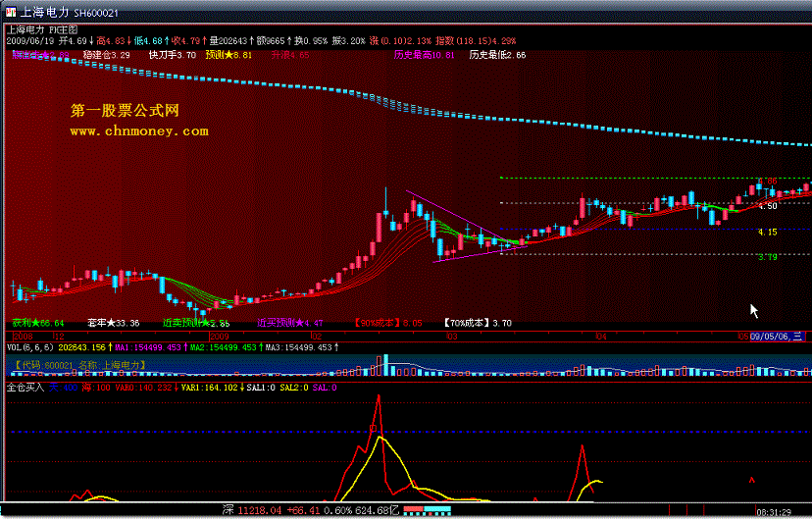The width and height of the screenshot is (812, 521).
Task: Click the 快刀手3.70 indicator value
Action: click(172, 54)
